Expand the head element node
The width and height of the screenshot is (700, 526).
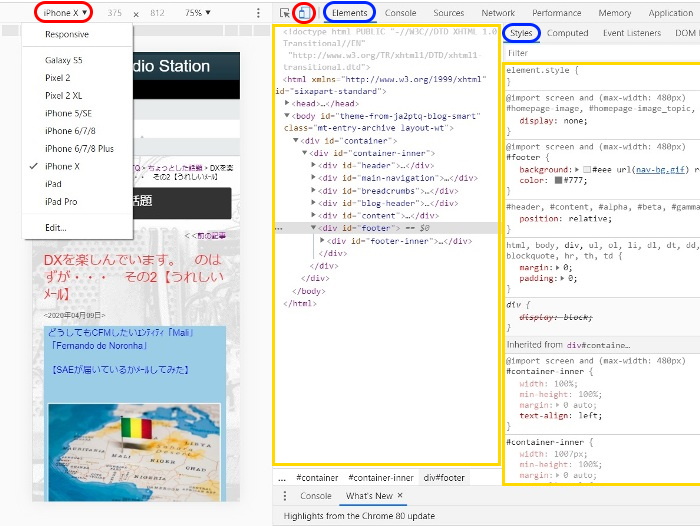click(287, 103)
